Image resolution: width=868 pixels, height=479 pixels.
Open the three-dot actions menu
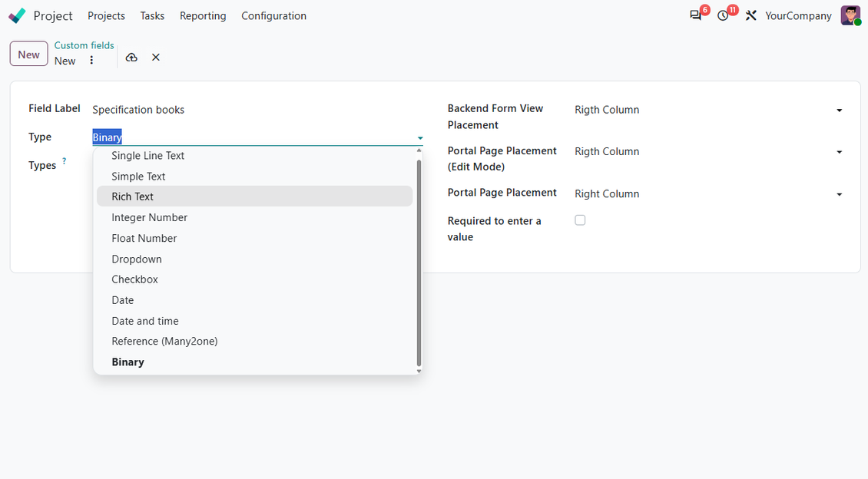point(91,61)
